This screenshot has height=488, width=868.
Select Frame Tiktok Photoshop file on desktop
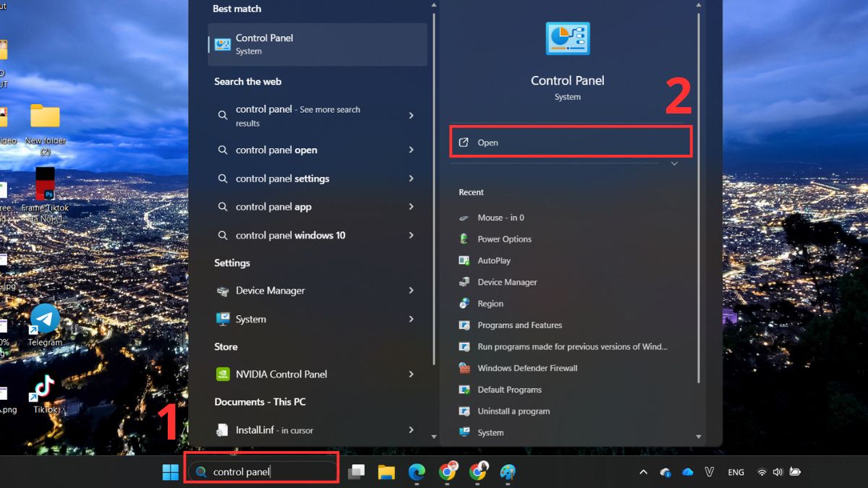pyautogui.click(x=45, y=195)
